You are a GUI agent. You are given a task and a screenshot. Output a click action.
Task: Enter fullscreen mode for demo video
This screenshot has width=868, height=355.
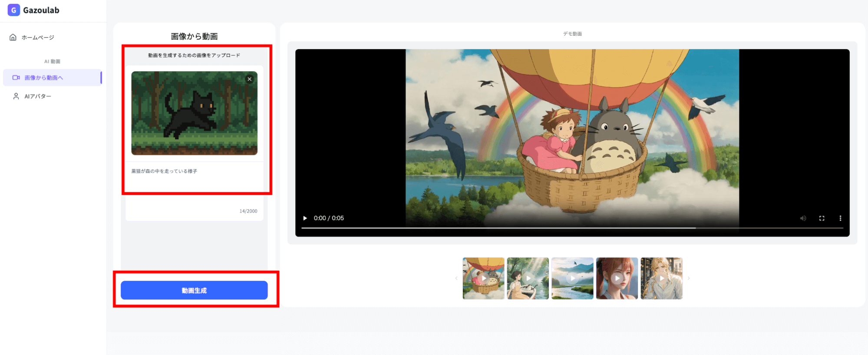click(x=822, y=218)
